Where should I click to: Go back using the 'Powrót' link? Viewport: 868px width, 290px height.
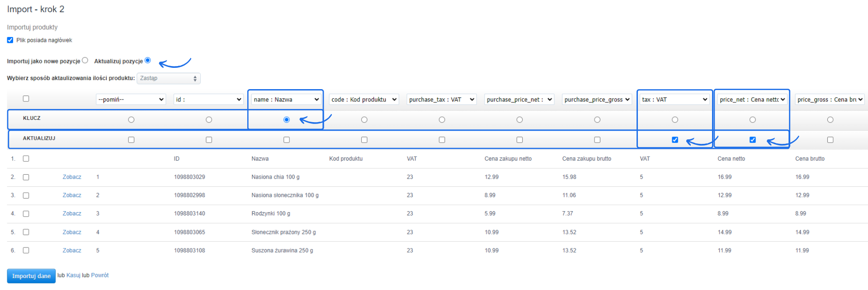pyautogui.click(x=100, y=276)
